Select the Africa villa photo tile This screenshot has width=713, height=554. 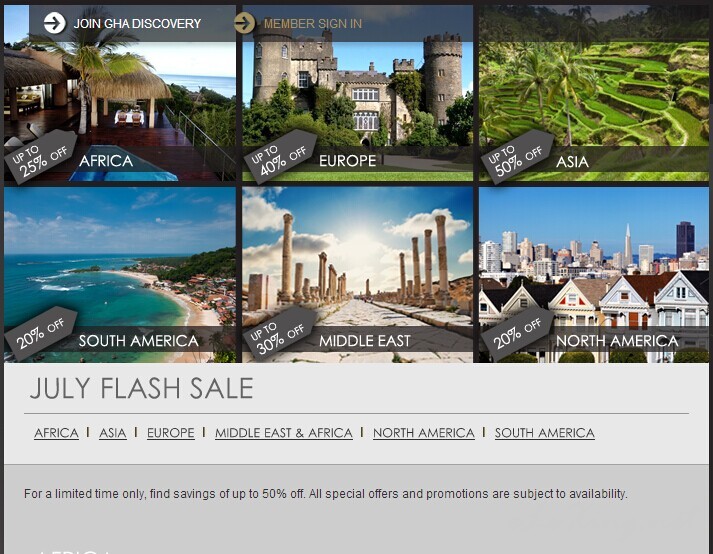[x=120, y=93]
